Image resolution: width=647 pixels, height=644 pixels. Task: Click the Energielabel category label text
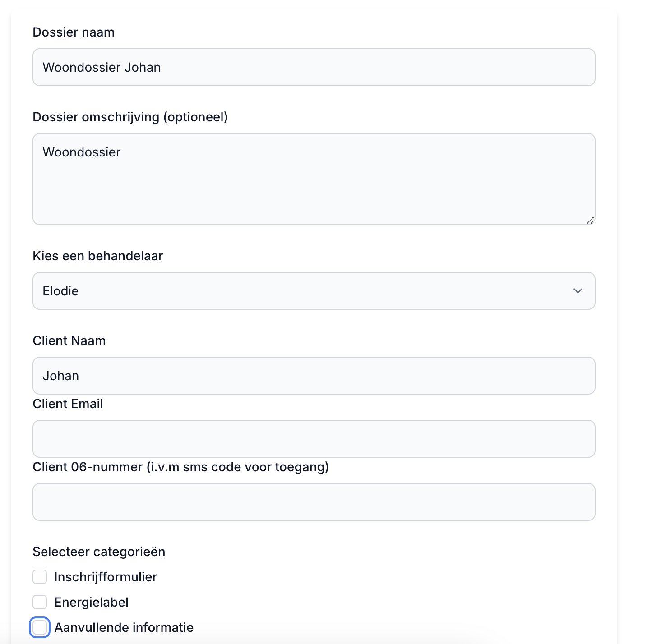tap(91, 602)
